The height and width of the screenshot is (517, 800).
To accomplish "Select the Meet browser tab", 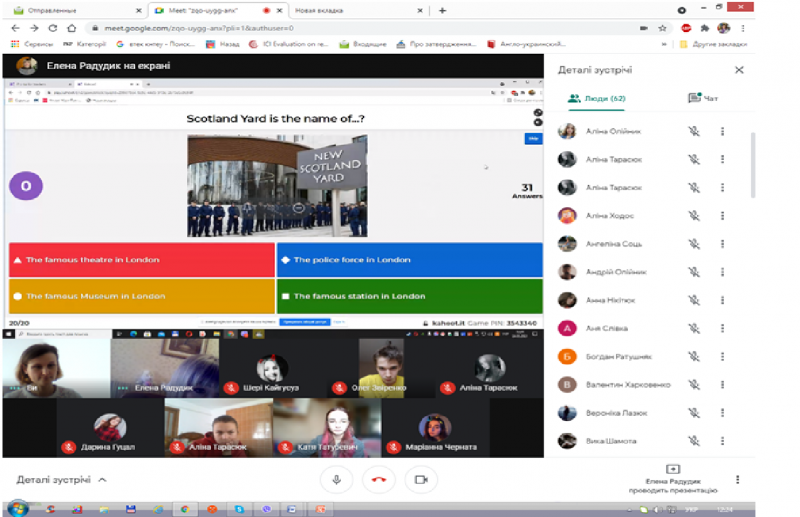I will point(218,10).
